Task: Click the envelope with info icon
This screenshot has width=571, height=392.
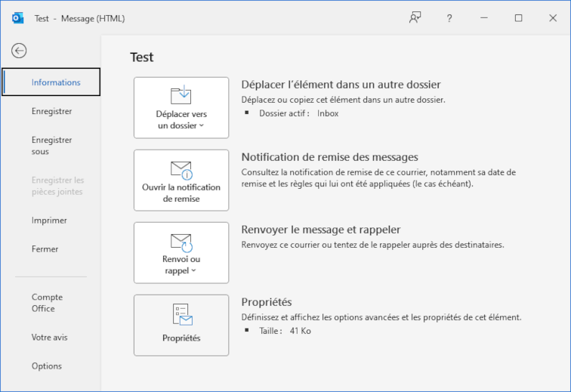Action: [x=181, y=168]
